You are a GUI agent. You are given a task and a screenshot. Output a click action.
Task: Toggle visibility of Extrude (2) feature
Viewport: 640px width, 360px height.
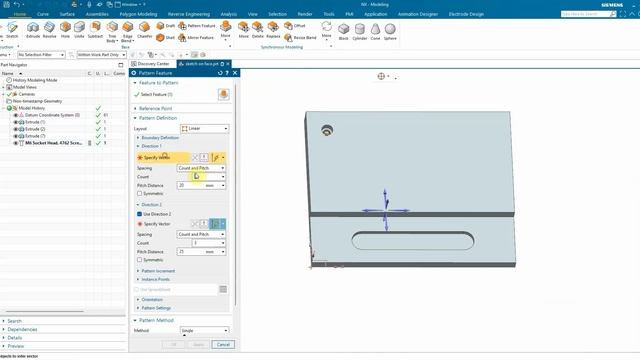pos(16,129)
